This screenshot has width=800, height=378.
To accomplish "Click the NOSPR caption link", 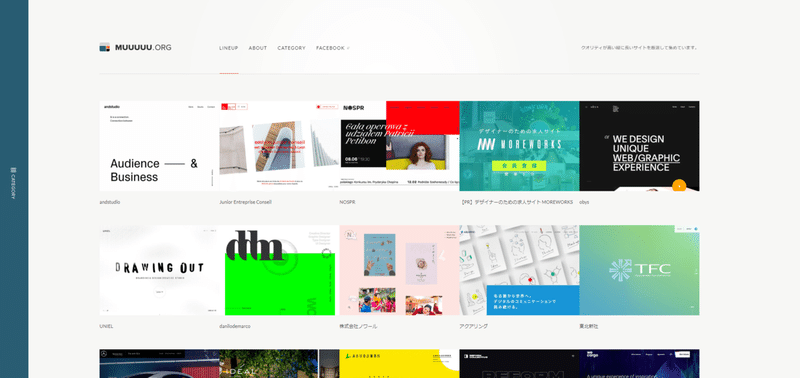I will [x=347, y=202].
